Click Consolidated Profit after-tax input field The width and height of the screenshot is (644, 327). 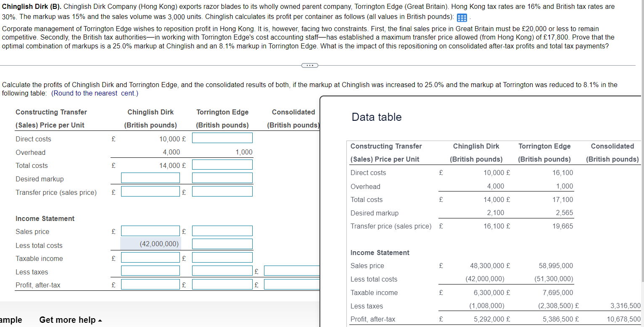point(291,284)
